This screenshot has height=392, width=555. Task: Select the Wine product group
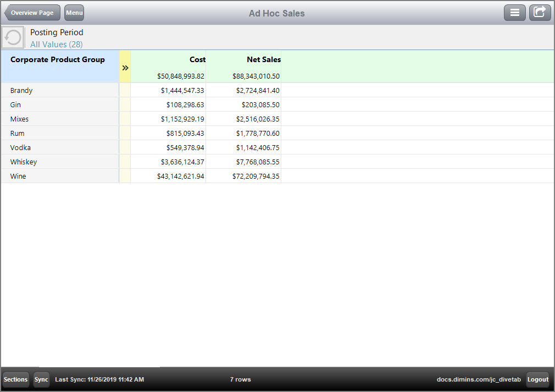tap(18, 176)
